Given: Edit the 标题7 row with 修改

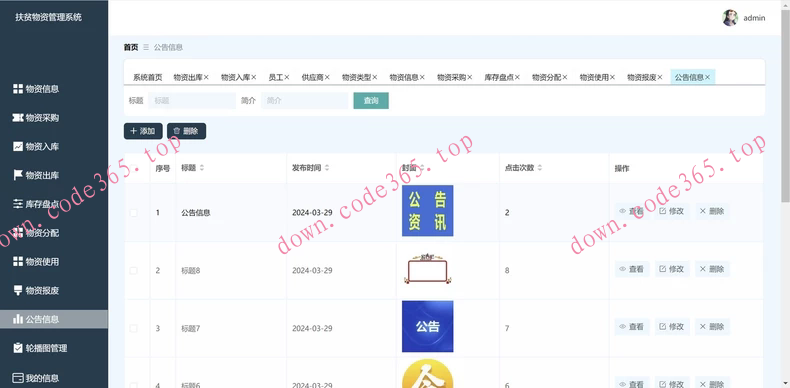Looking at the screenshot, I should click(672, 327).
